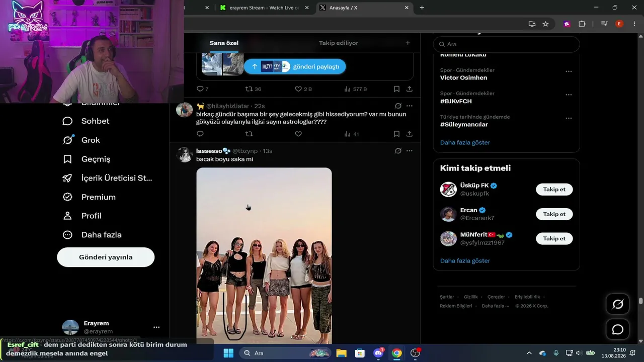Reply to the post with 7 comments
This screenshot has height=362, width=644.
[x=202, y=89]
